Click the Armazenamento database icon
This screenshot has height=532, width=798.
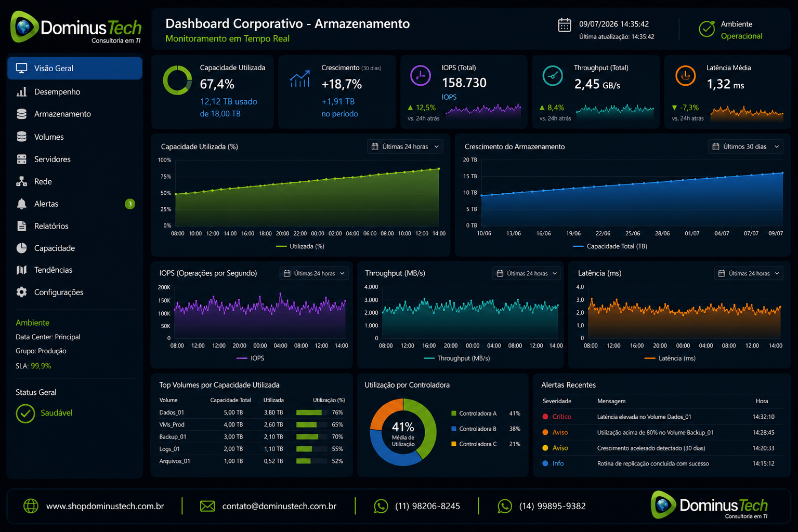[21, 114]
